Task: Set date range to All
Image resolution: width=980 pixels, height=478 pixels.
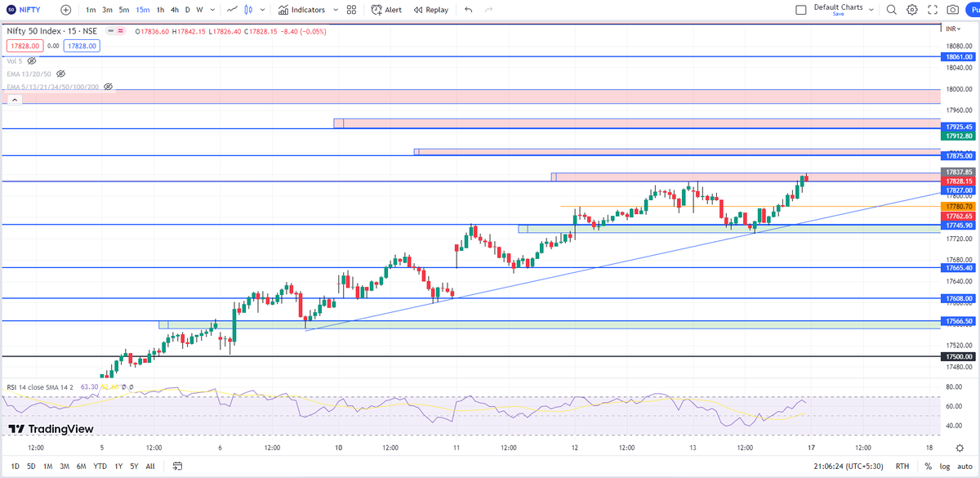Action: (150, 467)
